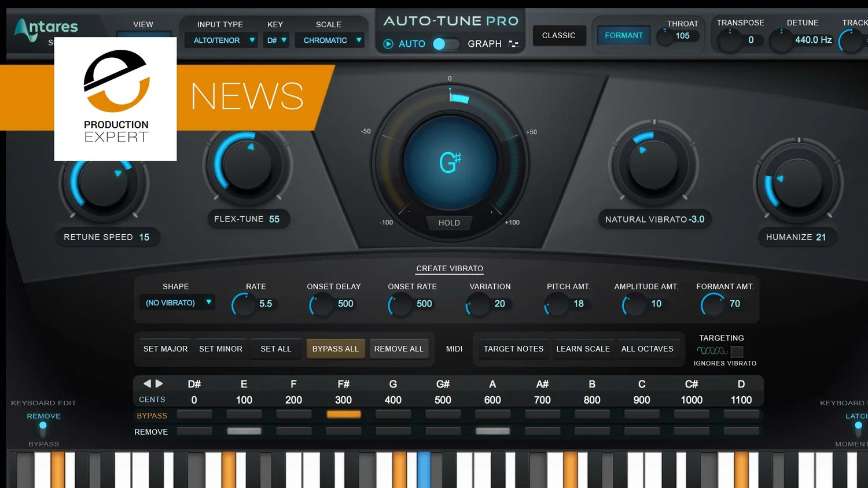Image resolution: width=868 pixels, height=488 pixels.
Task: Open Graph mode via the graph icon
Action: (513, 43)
